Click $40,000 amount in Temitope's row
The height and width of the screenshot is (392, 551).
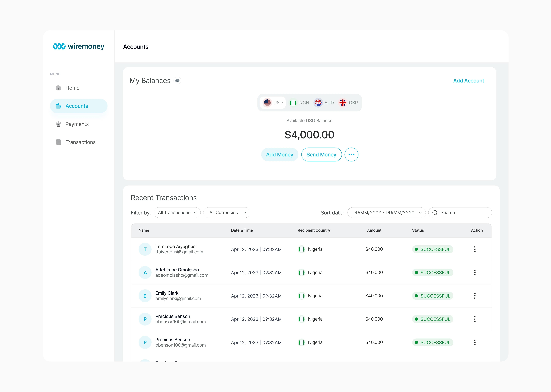pos(374,249)
